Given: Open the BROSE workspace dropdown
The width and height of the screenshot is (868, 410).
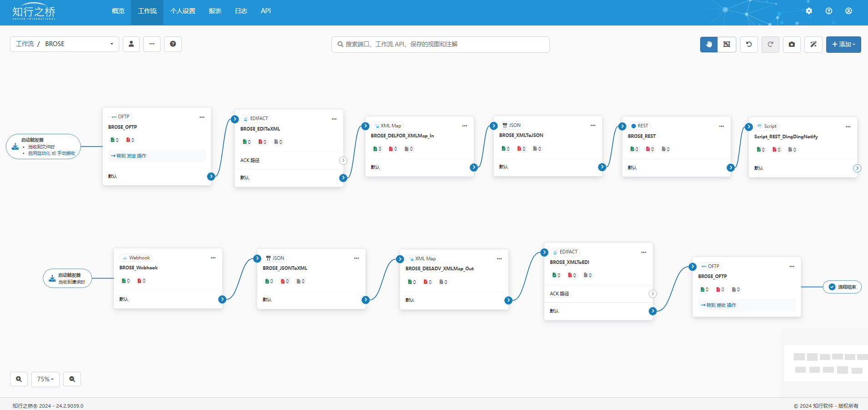Looking at the screenshot, I should click(65, 44).
